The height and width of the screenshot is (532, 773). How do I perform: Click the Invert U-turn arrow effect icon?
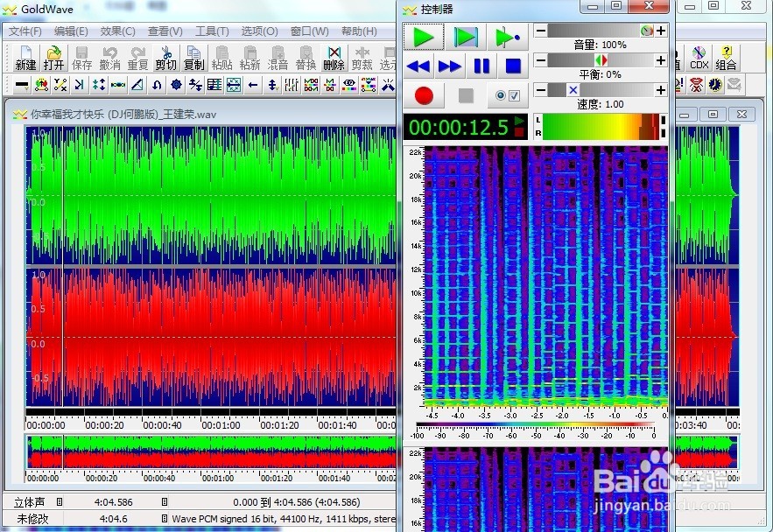(157, 85)
